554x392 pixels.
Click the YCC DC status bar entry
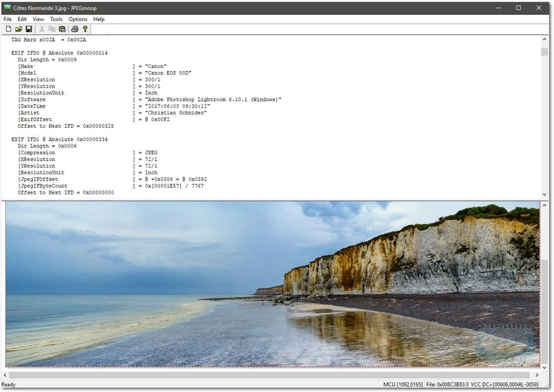[x=505, y=385]
